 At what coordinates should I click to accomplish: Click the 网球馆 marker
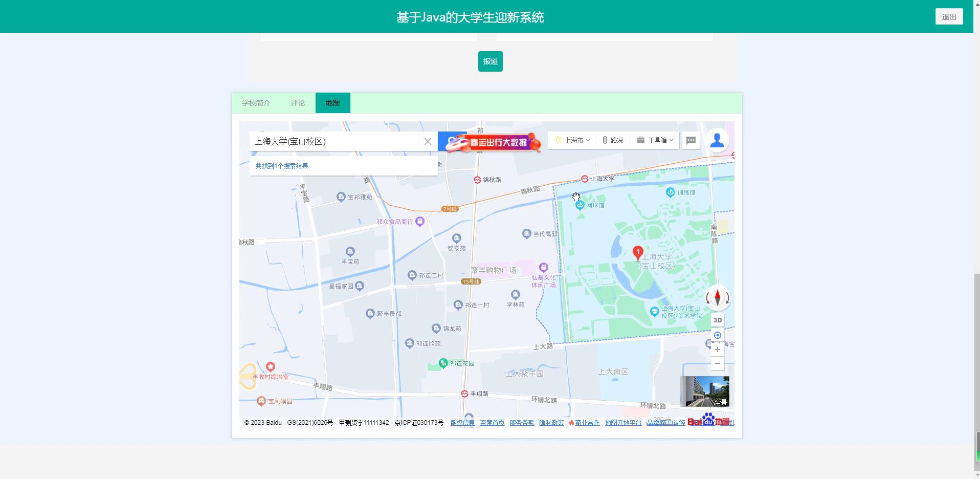tap(580, 205)
